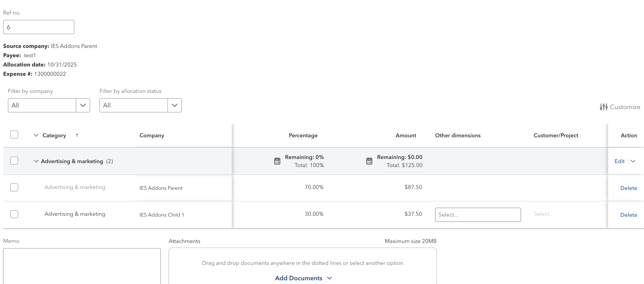Open the Edit action dropdown arrow

click(633, 161)
